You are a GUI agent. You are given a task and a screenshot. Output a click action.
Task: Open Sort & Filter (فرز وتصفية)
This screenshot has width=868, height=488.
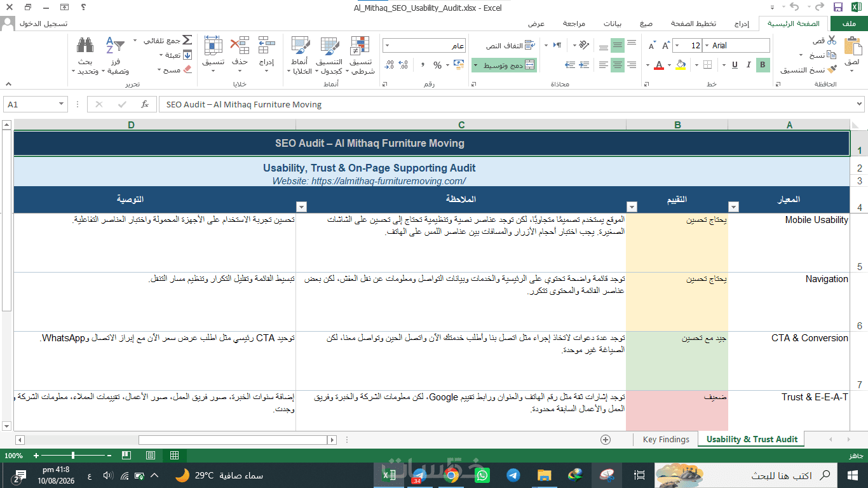[x=115, y=55]
